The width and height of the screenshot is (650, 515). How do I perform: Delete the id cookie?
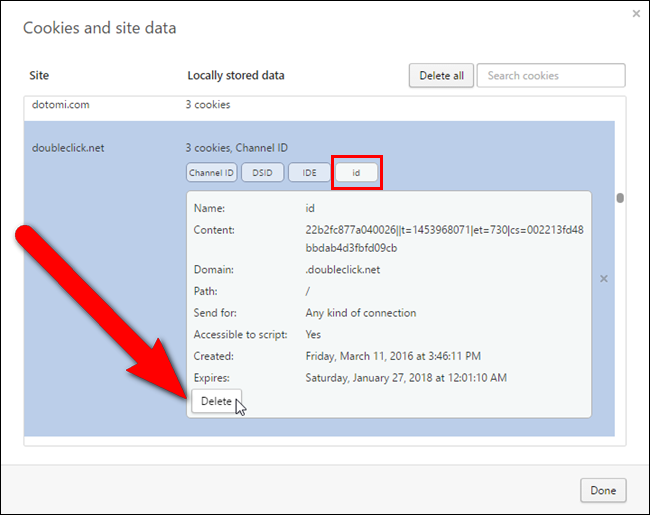click(x=216, y=401)
